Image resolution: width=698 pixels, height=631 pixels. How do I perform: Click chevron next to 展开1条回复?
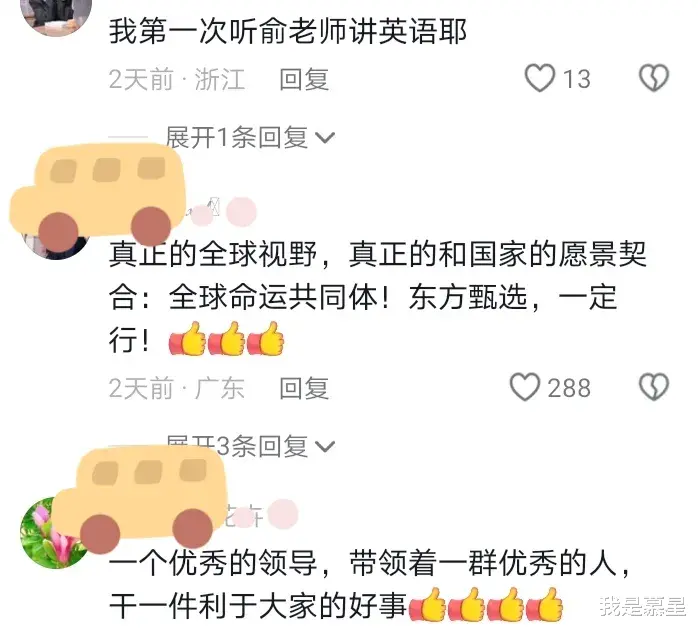pos(325,138)
